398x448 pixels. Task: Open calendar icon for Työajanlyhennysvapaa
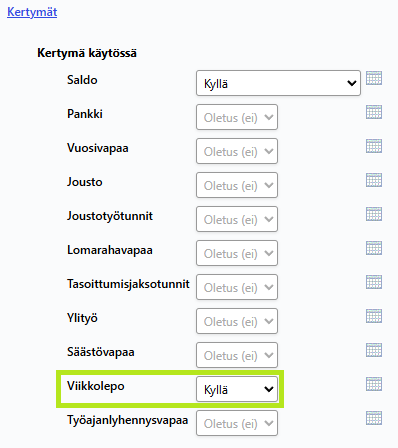click(x=374, y=418)
